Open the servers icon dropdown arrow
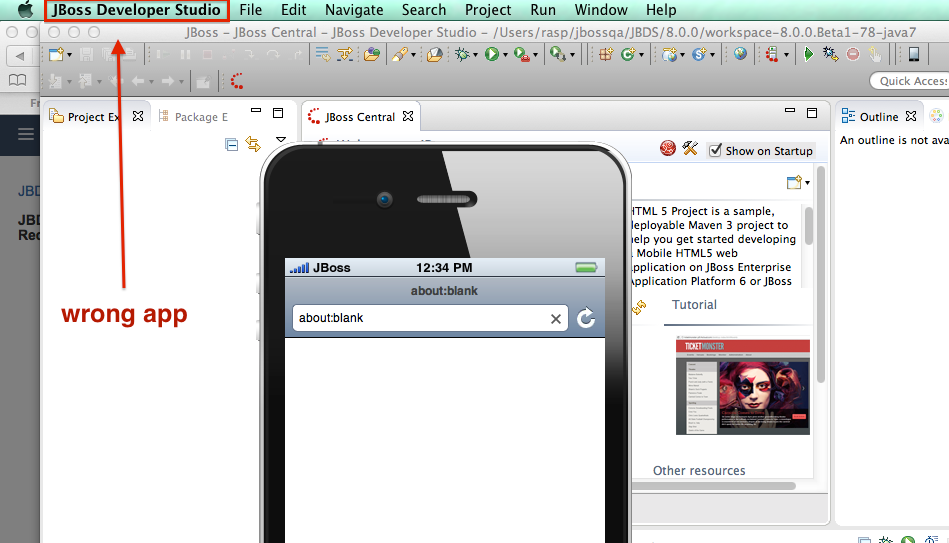Viewport: 949px width, 543px height. 786,55
